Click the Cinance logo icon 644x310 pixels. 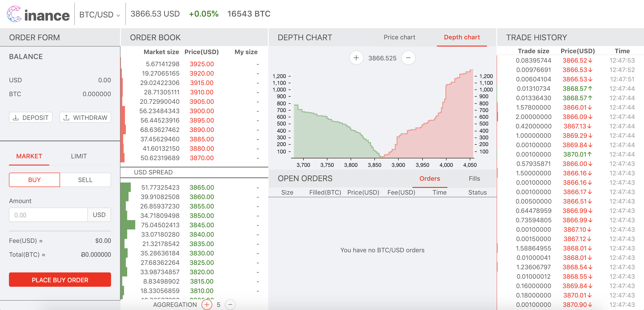pos(14,14)
